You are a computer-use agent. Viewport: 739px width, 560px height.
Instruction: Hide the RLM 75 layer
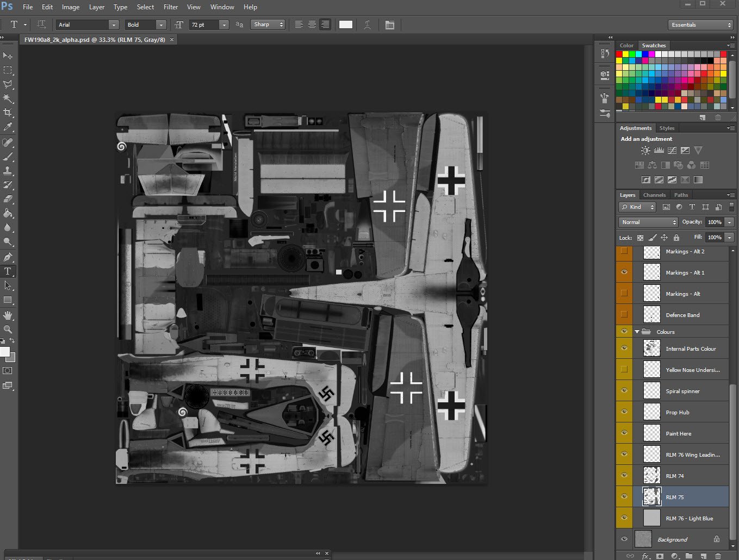[x=624, y=496]
